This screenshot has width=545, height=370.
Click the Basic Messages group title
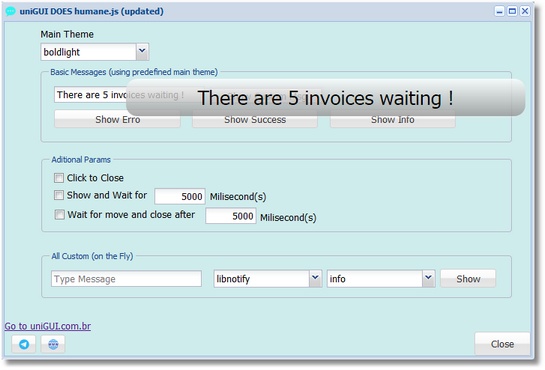134,72
